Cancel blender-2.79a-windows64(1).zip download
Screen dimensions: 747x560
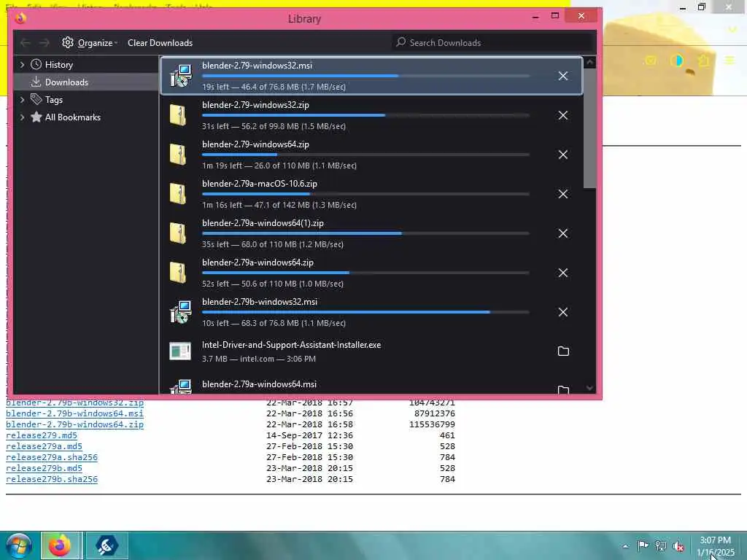tap(562, 233)
